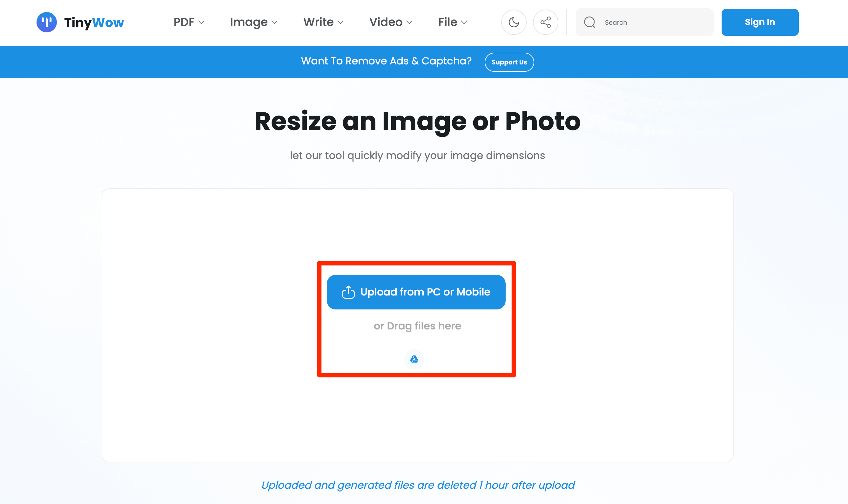Click the Sign In button
Screen dimensions: 848x504
[x=760, y=23]
